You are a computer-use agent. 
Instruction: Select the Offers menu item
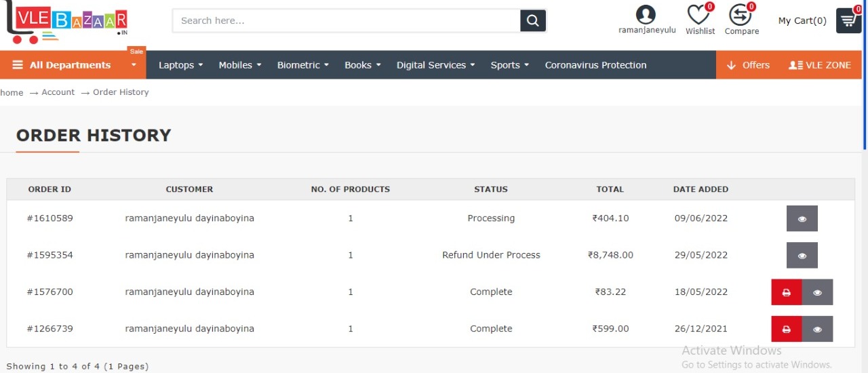tap(748, 65)
